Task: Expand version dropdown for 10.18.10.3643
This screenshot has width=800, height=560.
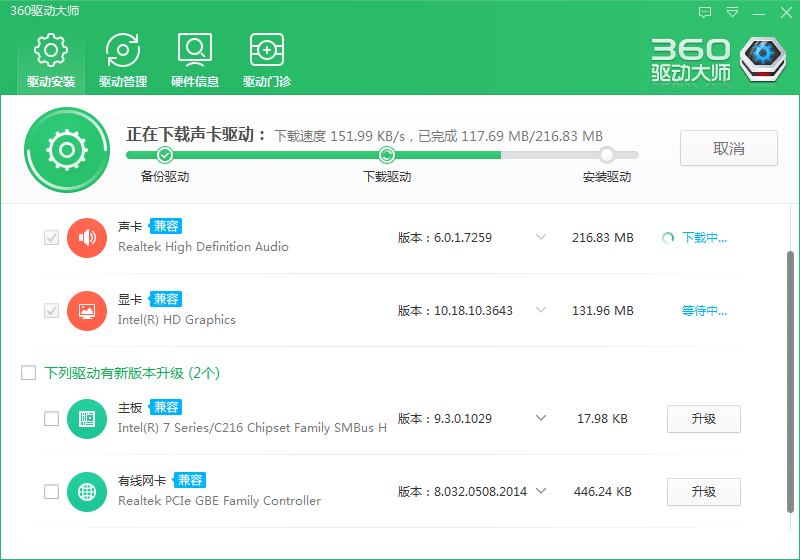Action: 541,310
